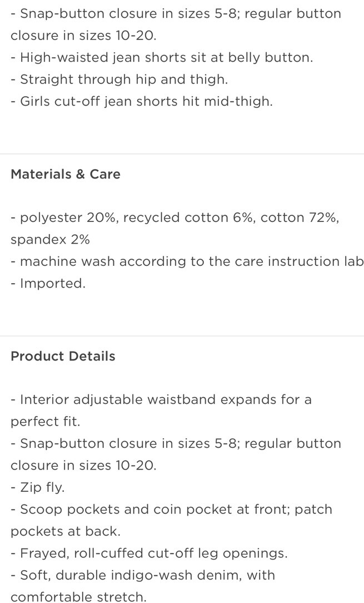Click 'Straight through hip and thigh' line
The height and width of the screenshot is (603, 364).
(119, 80)
